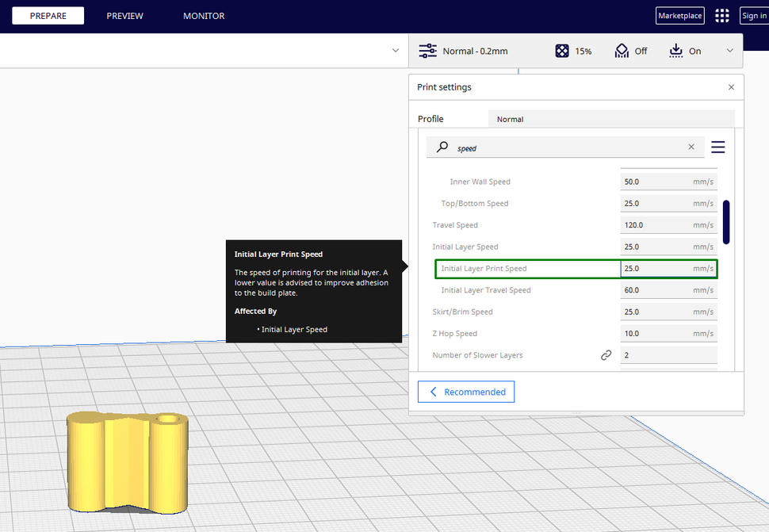Click the Sign in button

(753, 16)
